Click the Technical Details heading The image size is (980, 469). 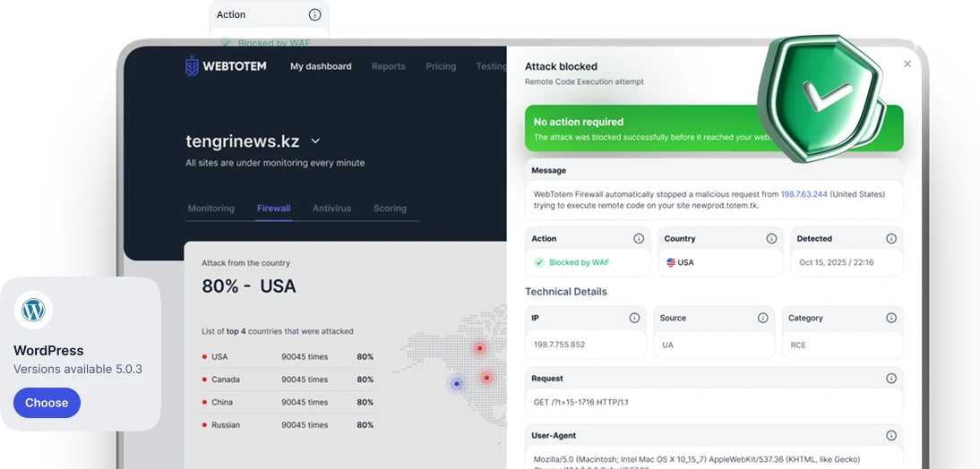pyautogui.click(x=565, y=292)
